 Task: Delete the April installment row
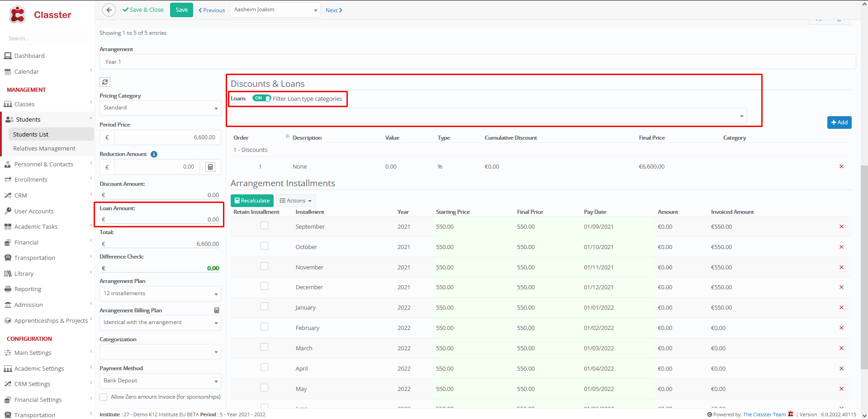[x=841, y=368]
